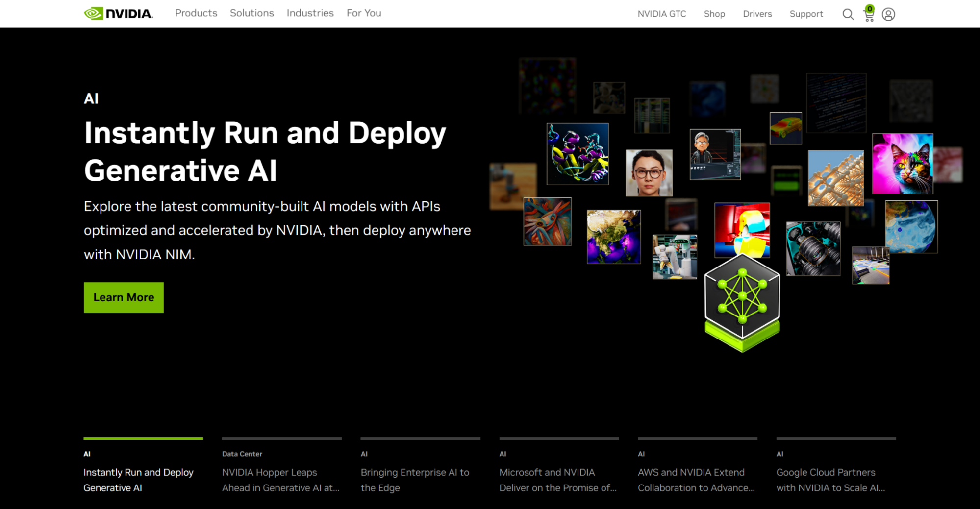Open the Solutions menu
The image size is (980, 509).
[252, 13]
